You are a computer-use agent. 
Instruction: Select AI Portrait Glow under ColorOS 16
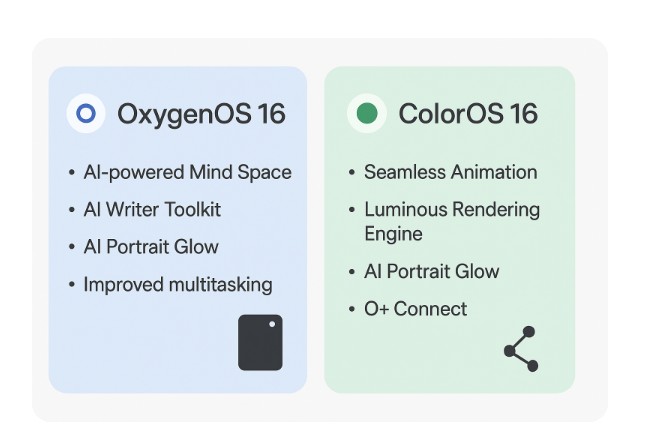431,272
